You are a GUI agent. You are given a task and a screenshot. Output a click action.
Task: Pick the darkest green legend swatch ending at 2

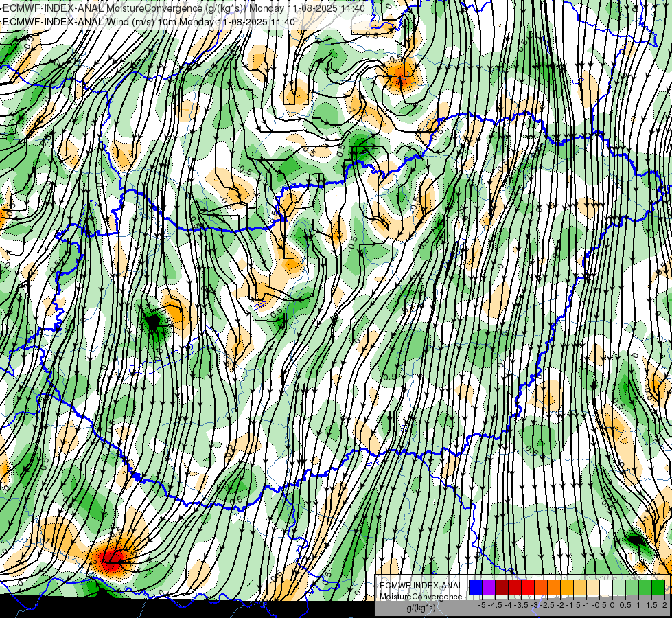[658, 587]
